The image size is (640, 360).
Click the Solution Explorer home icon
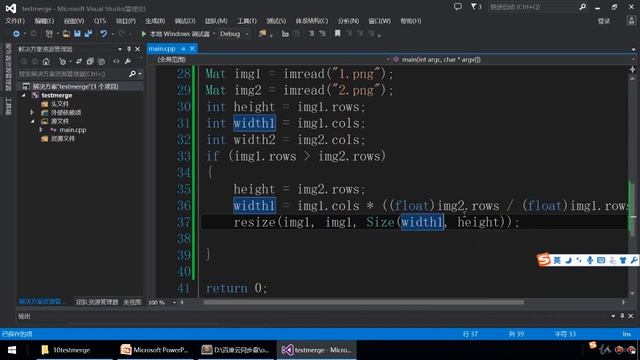(46, 62)
